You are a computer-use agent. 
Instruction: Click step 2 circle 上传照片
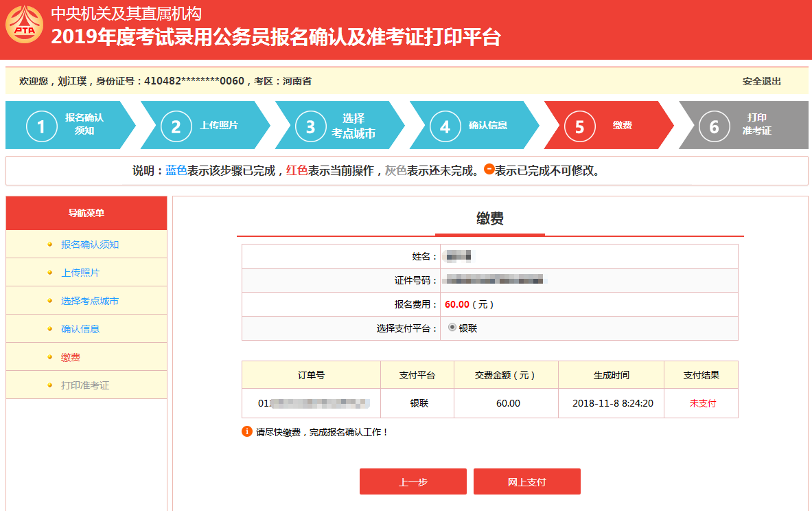176,126
